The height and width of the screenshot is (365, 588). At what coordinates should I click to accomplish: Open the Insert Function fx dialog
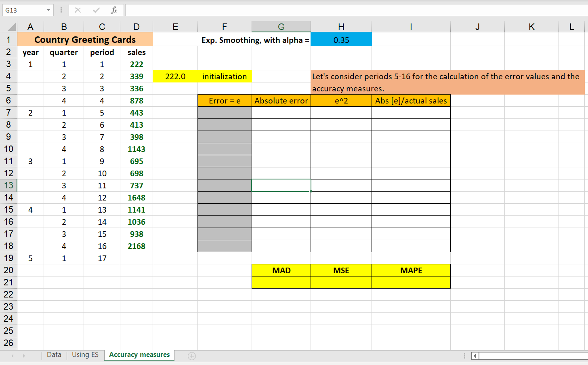pyautogui.click(x=114, y=10)
